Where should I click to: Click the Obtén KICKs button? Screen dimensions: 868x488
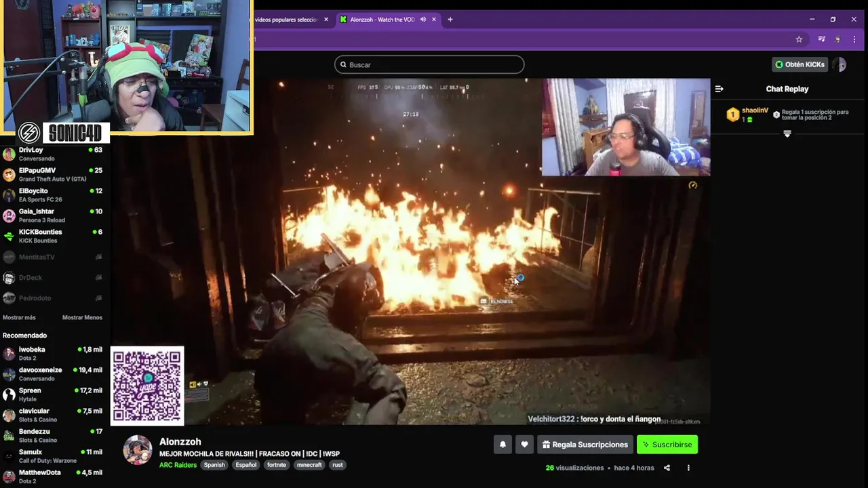click(800, 64)
